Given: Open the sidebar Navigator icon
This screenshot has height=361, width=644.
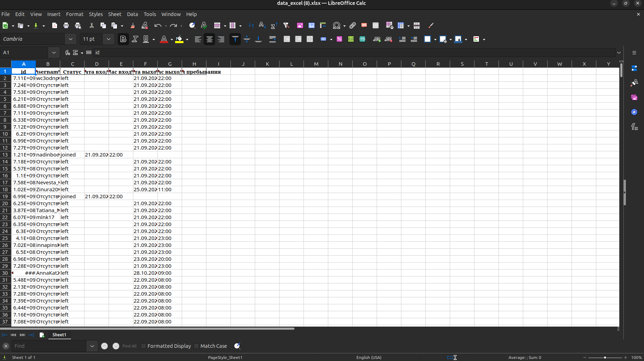Looking at the screenshot, I should point(634,112).
